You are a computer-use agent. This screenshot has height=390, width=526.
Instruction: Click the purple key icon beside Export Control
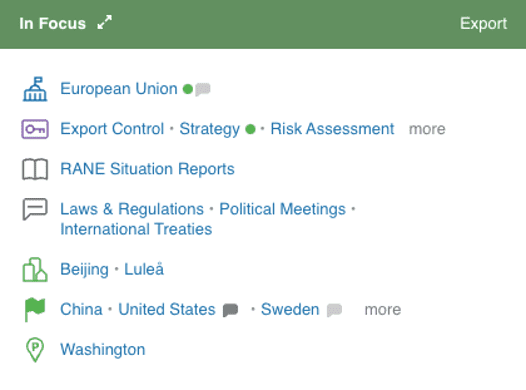tap(35, 129)
